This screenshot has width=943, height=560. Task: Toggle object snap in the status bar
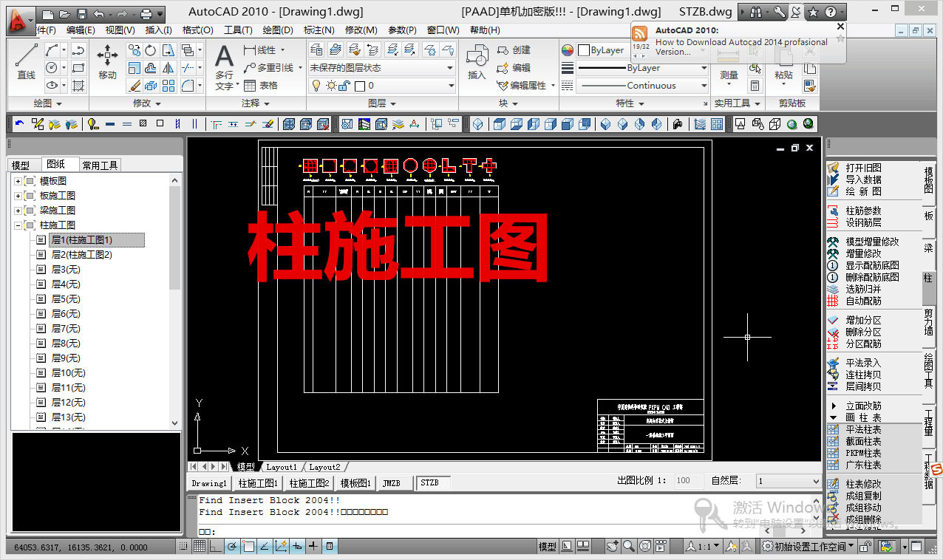pyautogui.click(x=248, y=545)
